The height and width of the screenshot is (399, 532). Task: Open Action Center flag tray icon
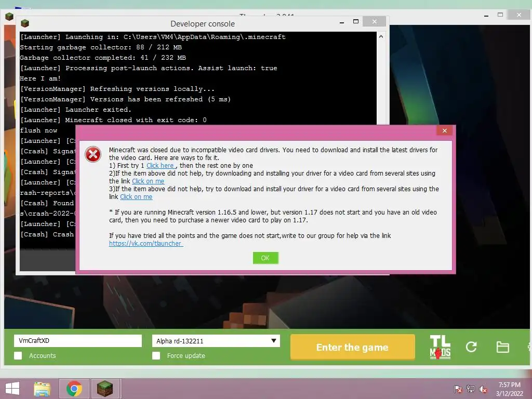(x=458, y=389)
